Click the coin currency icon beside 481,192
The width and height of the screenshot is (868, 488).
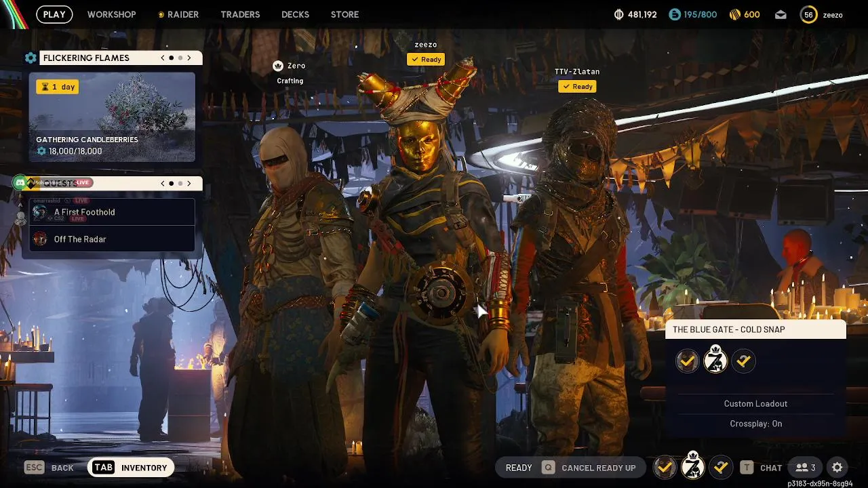[x=618, y=14]
